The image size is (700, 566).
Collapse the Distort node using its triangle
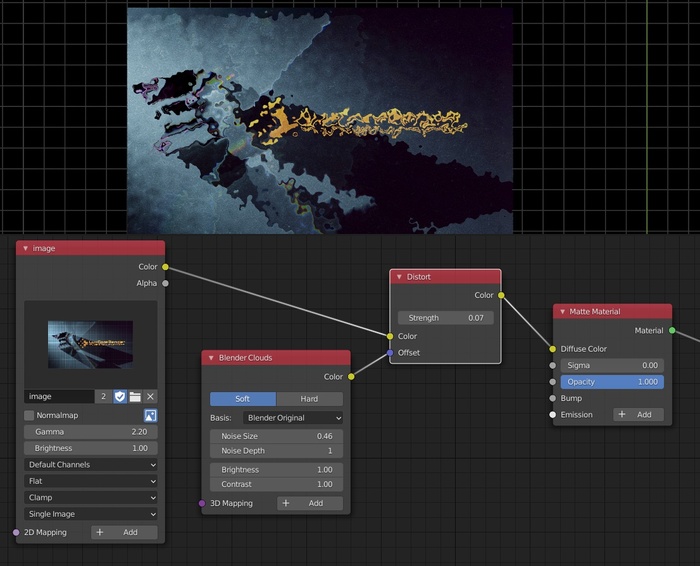399,277
